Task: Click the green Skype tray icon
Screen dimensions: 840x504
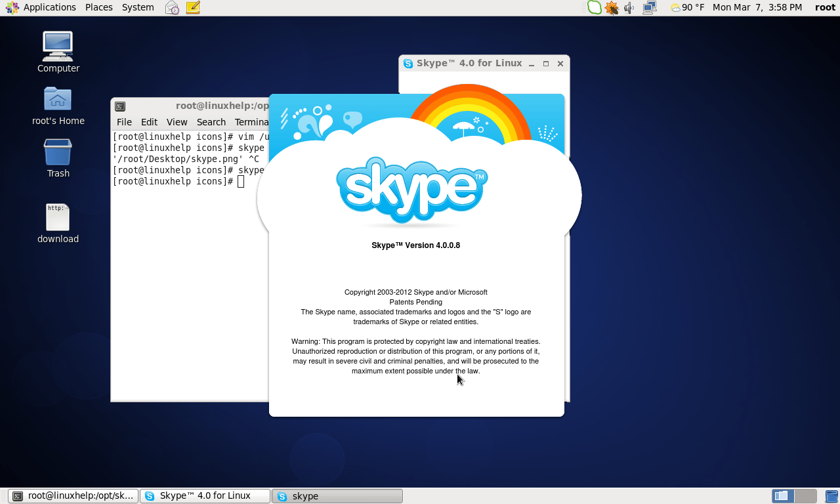Action: (594, 8)
